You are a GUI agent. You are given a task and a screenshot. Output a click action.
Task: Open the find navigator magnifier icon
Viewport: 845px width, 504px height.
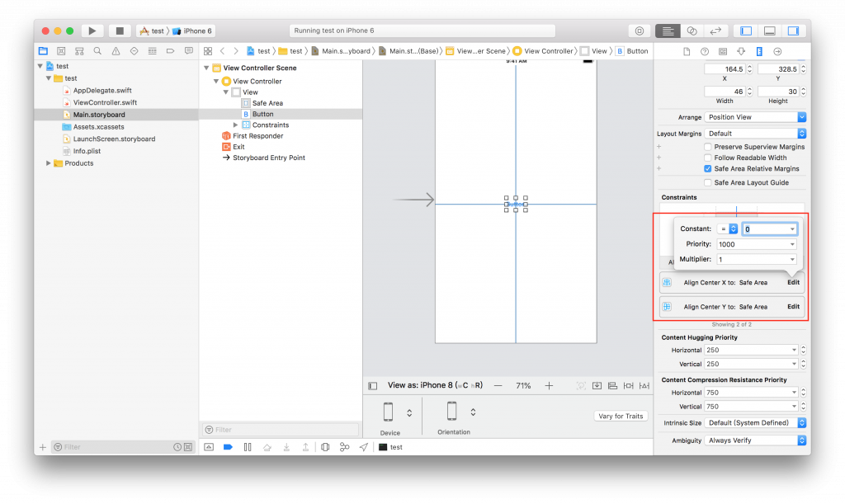(97, 51)
